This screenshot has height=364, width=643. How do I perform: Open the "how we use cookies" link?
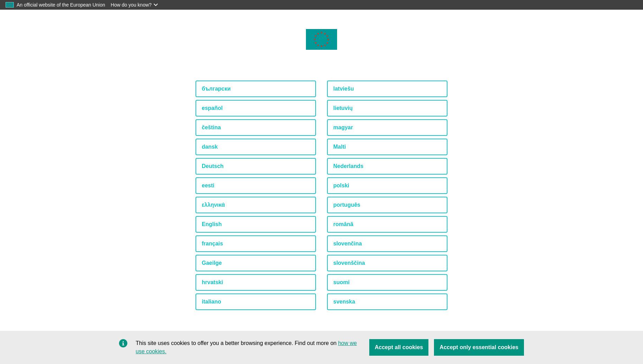coord(347,343)
